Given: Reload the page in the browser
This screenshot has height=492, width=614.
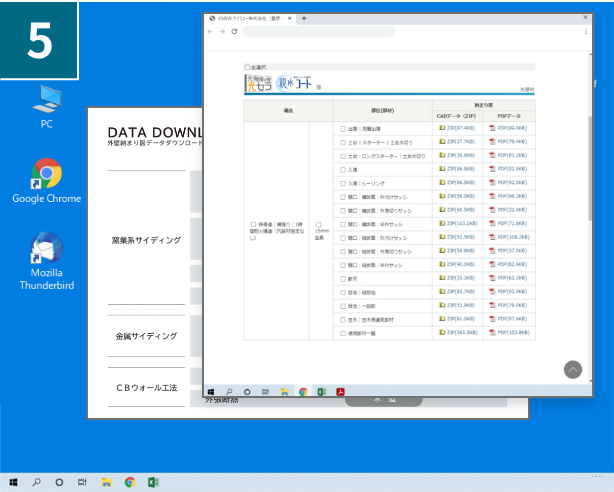Looking at the screenshot, I should coord(234,31).
